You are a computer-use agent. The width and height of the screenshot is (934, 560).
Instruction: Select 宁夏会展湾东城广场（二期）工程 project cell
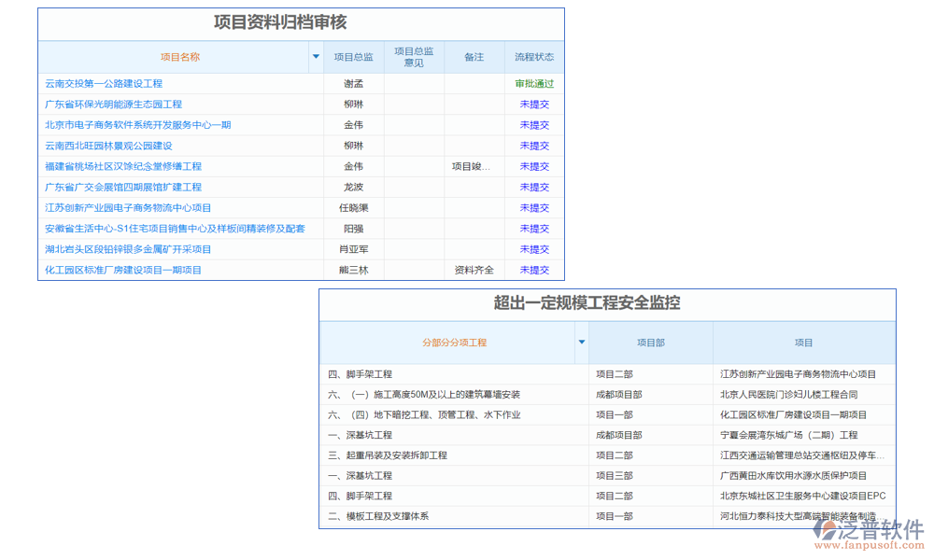click(807, 434)
